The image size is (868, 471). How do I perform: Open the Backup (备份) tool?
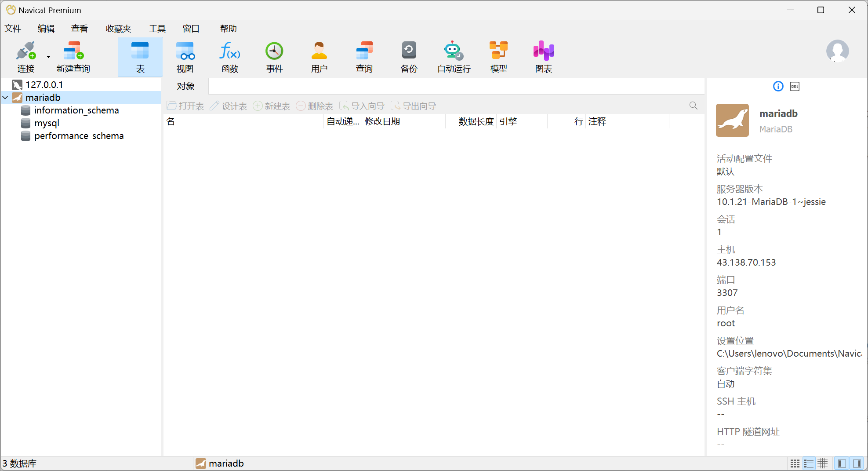(409, 57)
